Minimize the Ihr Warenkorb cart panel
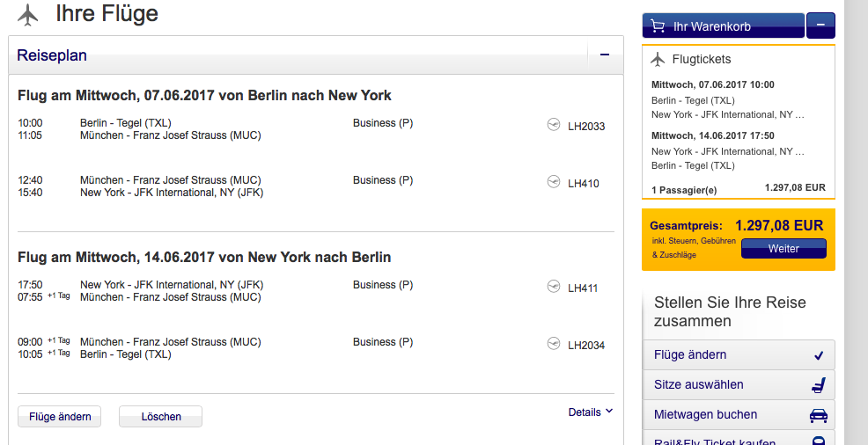Screen dimensions: 868x445 (x=820, y=26)
